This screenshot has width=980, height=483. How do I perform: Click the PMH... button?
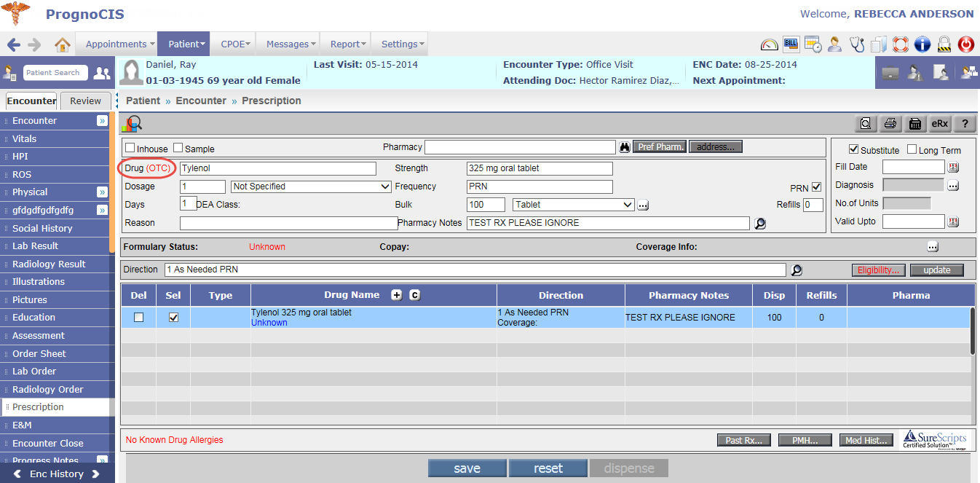coord(805,440)
